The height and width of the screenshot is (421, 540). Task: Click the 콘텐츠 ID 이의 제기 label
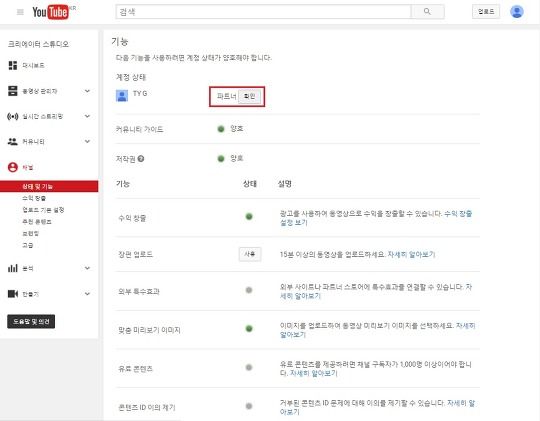pos(147,407)
